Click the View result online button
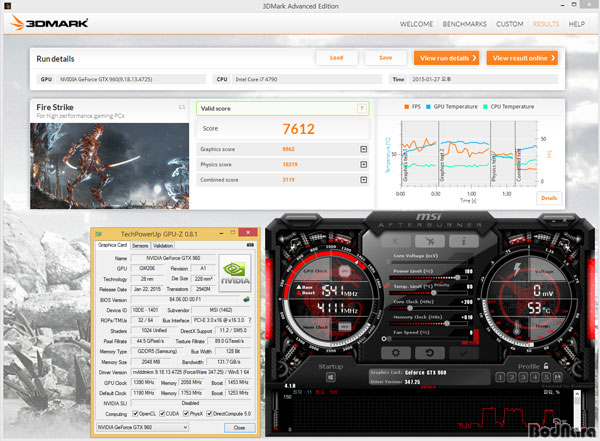Screen dimensions: 600x441 [x=522, y=58]
